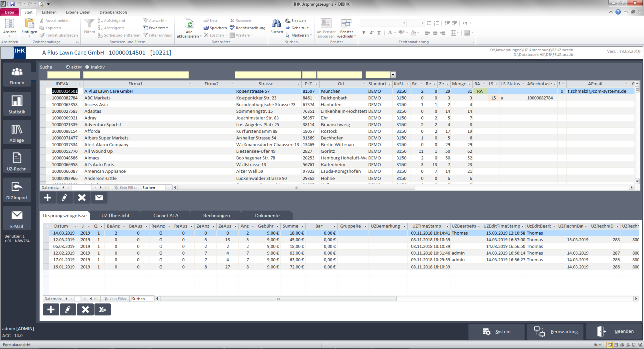
Task: Add new Ursprungszeugnis with plus icon below the lower table
Action: pos(51,309)
